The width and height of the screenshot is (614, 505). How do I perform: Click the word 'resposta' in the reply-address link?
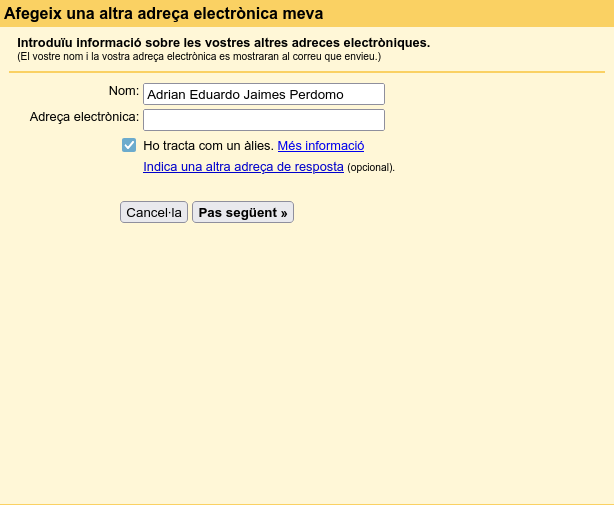coord(319,167)
